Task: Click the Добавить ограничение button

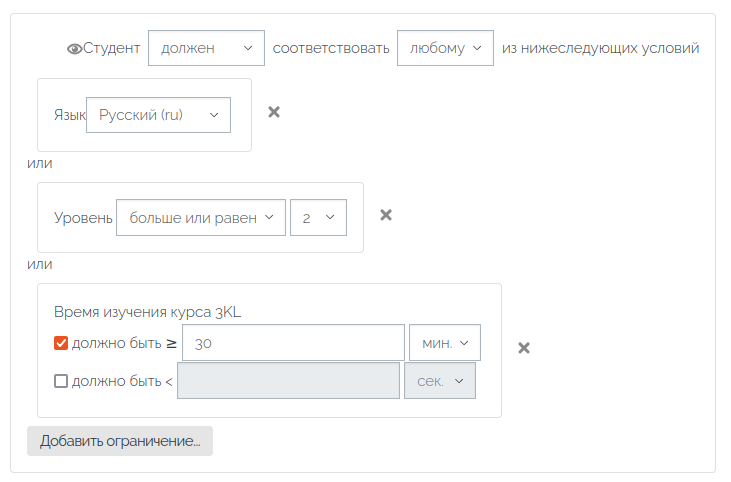Action: point(120,441)
